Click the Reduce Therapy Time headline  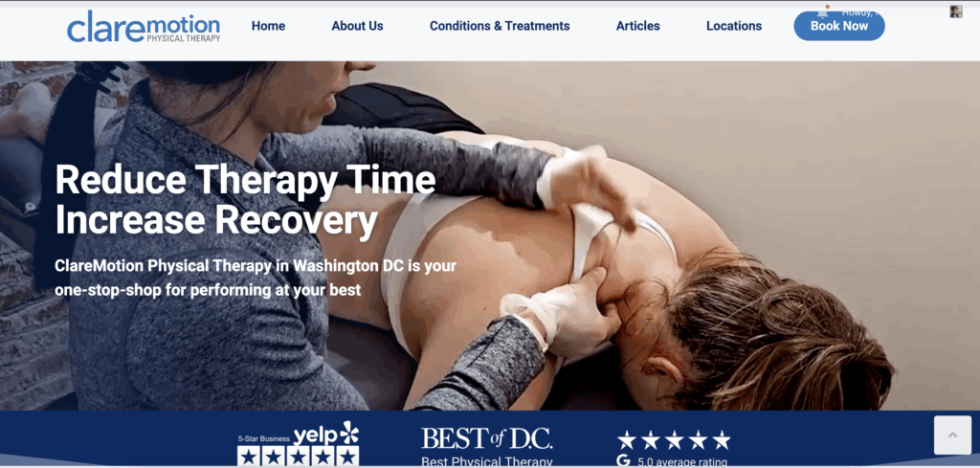245,200
